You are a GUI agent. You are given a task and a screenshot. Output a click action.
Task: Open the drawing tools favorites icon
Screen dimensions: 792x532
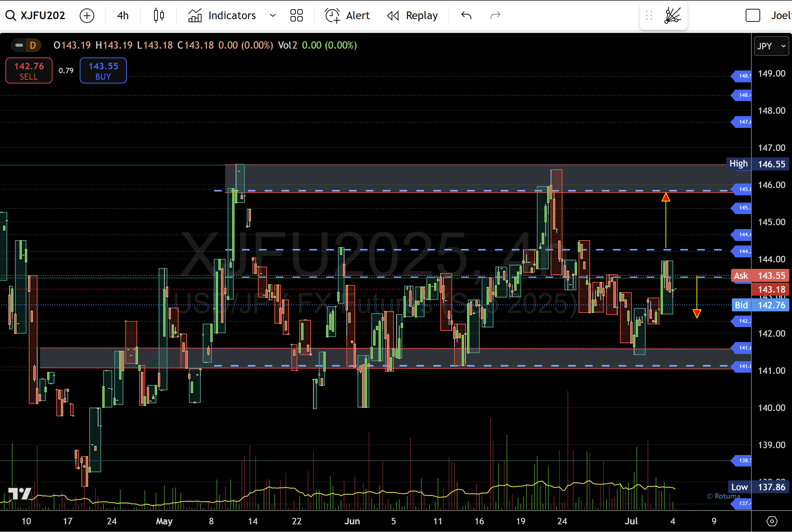672,16
